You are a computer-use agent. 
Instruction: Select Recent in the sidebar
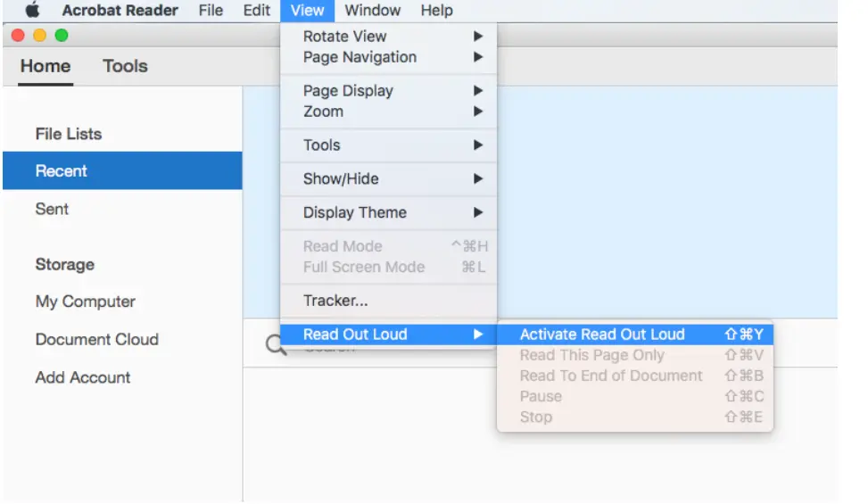[122, 171]
